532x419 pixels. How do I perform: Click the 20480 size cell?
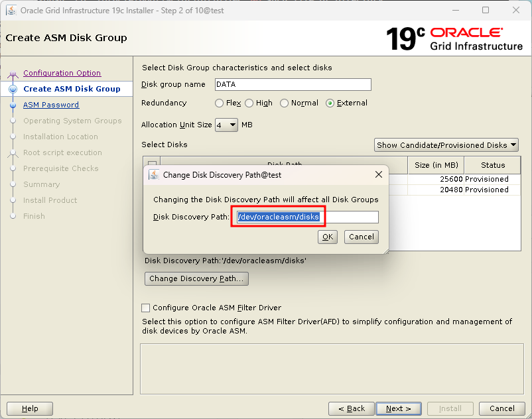point(436,190)
